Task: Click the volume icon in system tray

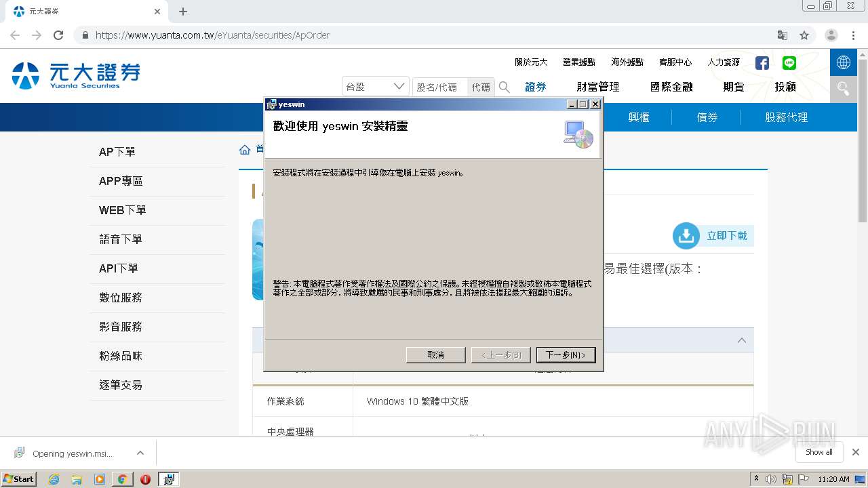Action: point(771,479)
